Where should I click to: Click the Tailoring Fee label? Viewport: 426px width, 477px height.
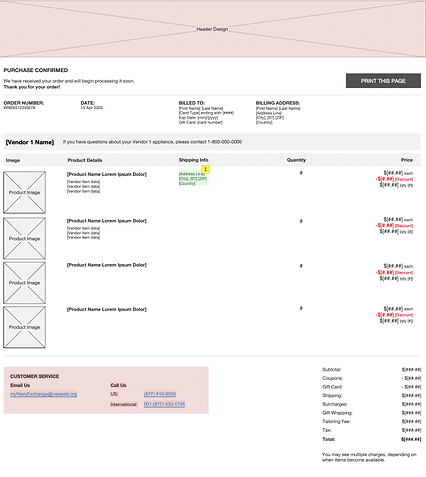click(x=336, y=421)
